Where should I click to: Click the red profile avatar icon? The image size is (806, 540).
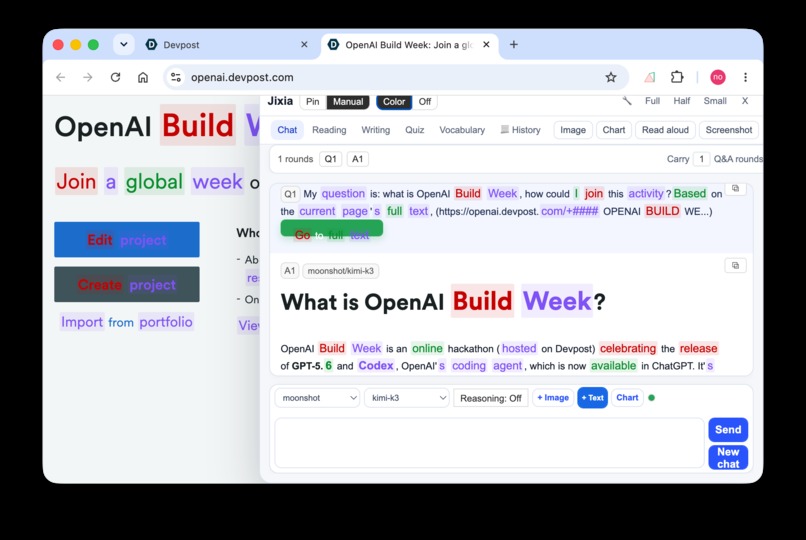click(718, 77)
